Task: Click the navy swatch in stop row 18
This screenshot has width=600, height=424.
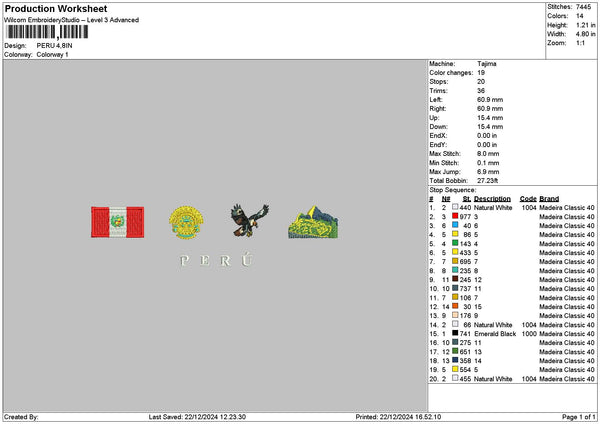Action: [x=455, y=360]
